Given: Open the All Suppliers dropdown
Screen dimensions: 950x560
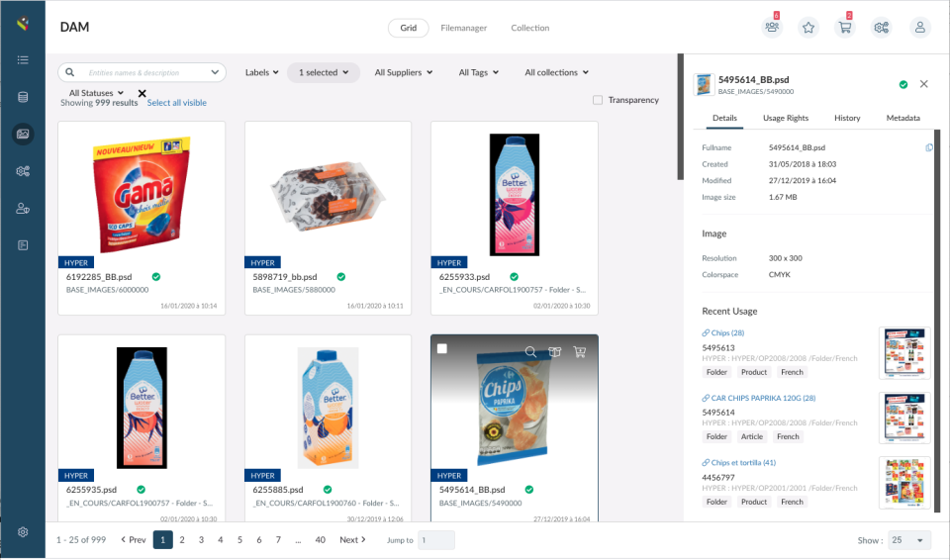Looking at the screenshot, I should (404, 72).
